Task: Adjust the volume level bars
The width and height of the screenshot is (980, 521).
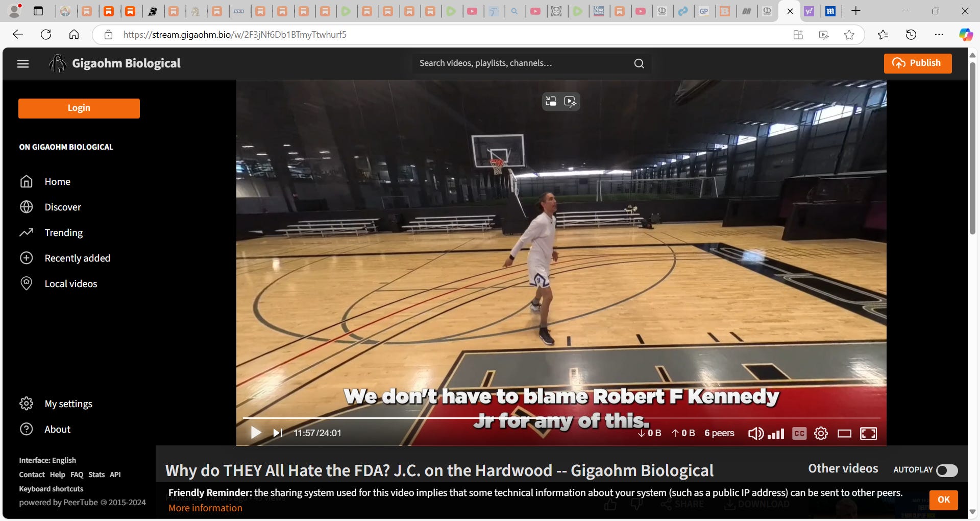Action: coord(776,434)
